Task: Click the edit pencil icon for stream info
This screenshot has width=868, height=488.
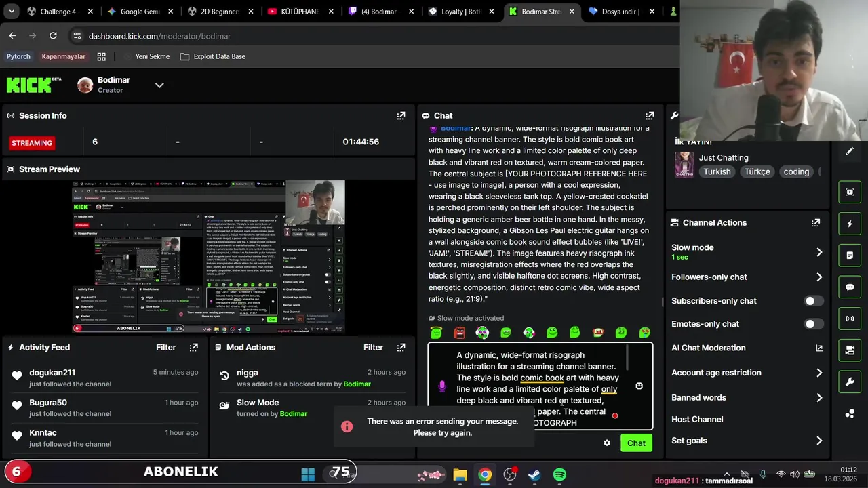Action: pos(850,152)
